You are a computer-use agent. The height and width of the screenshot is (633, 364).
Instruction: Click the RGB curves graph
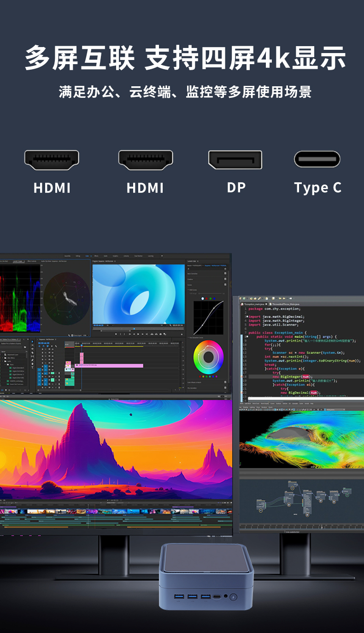pyautogui.click(x=208, y=318)
